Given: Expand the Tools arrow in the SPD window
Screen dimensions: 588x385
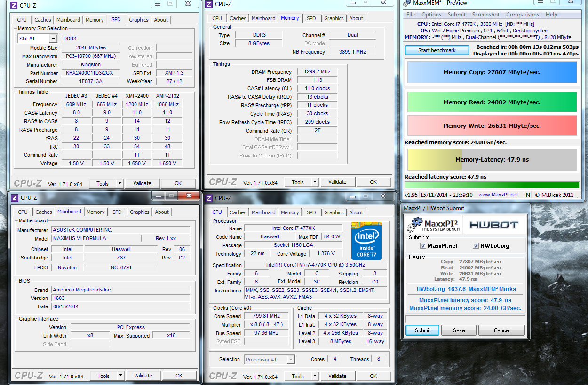Looking at the screenshot, I should click(119, 183).
